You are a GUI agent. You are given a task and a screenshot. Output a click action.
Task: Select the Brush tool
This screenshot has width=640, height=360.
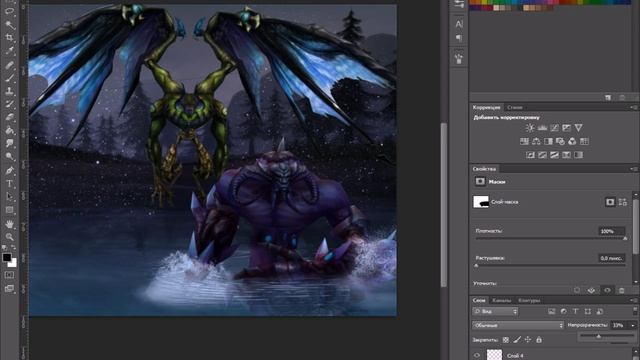coord(10,78)
